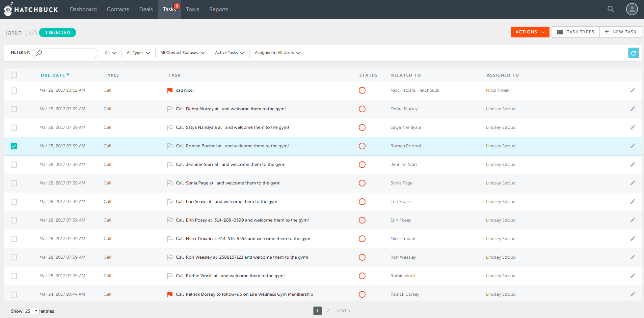Flag the Debra Murray call task
The height and width of the screenshot is (318, 644).
170,109
